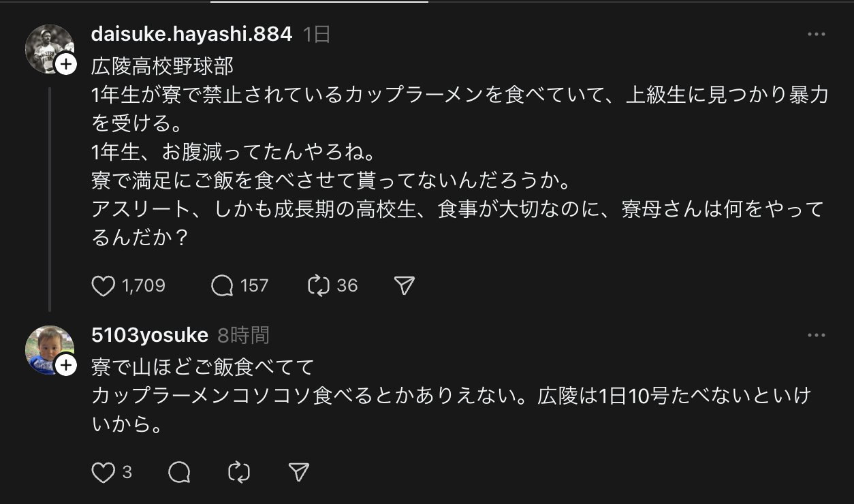Click the 1日 timestamp on first post
Image resolution: width=854 pixels, height=504 pixels.
pos(316,35)
